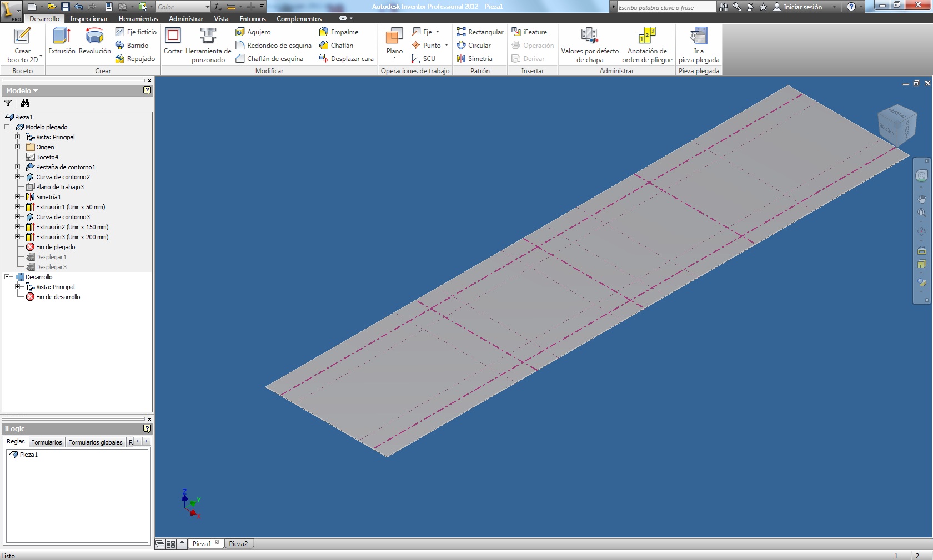Collapse the Modelo plegado node
This screenshot has width=933, height=560.
[7, 127]
